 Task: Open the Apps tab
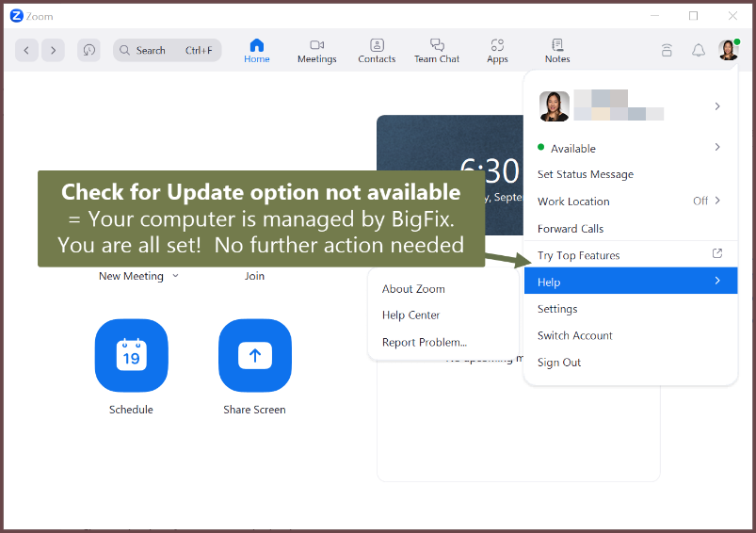point(497,51)
